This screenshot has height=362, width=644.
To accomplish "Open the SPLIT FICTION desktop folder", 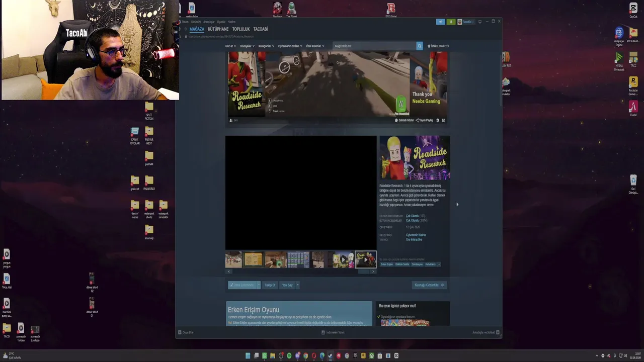I will click(149, 111).
